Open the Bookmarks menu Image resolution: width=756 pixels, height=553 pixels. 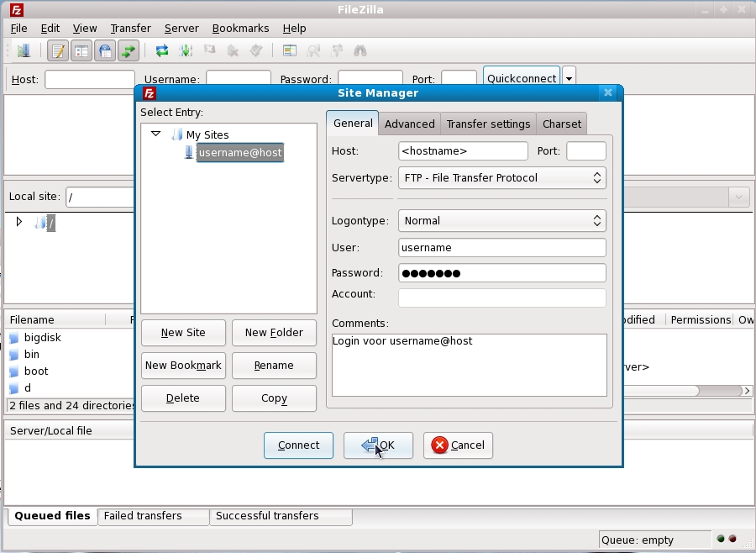[240, 29]
